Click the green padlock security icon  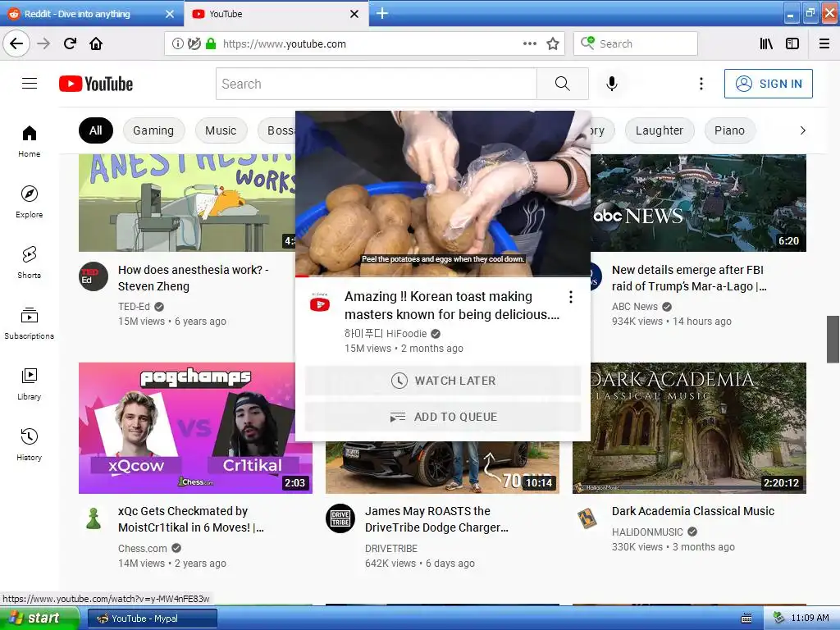tap(211, 43)
